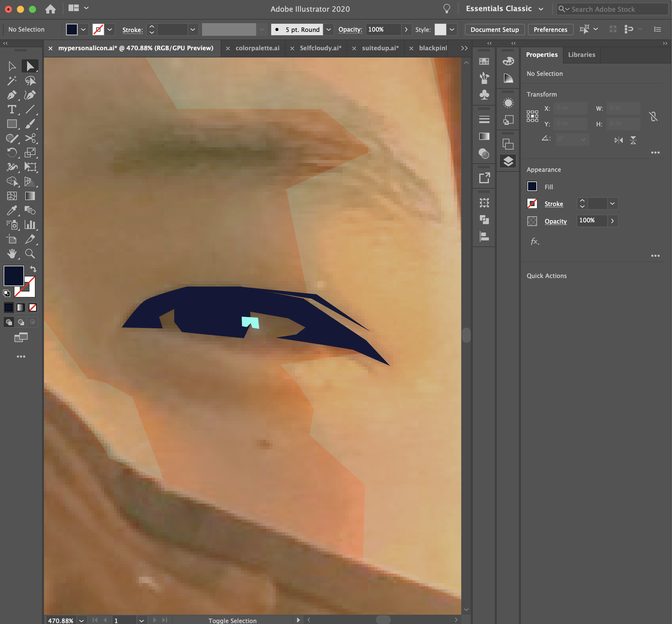Open the Swatches panel icon
The image size is (672, 624).
point(484,61)
